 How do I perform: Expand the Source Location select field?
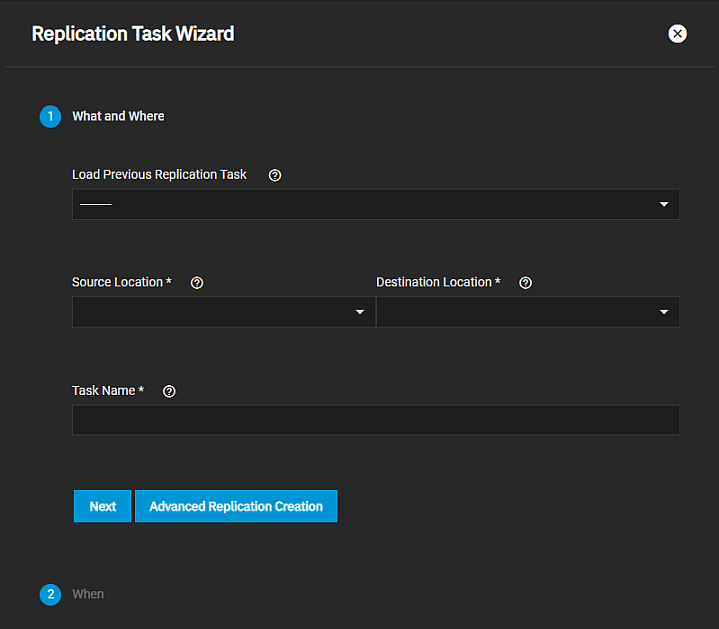[x=210, y=313]
